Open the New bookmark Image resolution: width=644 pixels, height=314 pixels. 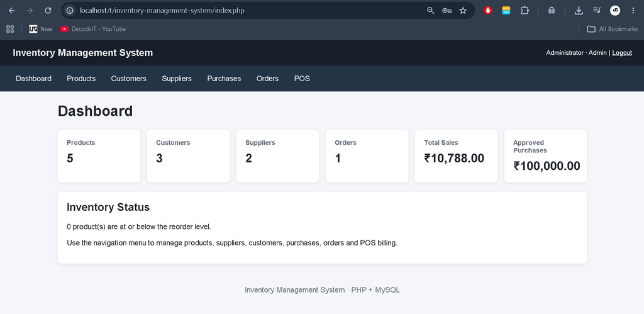pyautogui.click(x=41, y=29)
